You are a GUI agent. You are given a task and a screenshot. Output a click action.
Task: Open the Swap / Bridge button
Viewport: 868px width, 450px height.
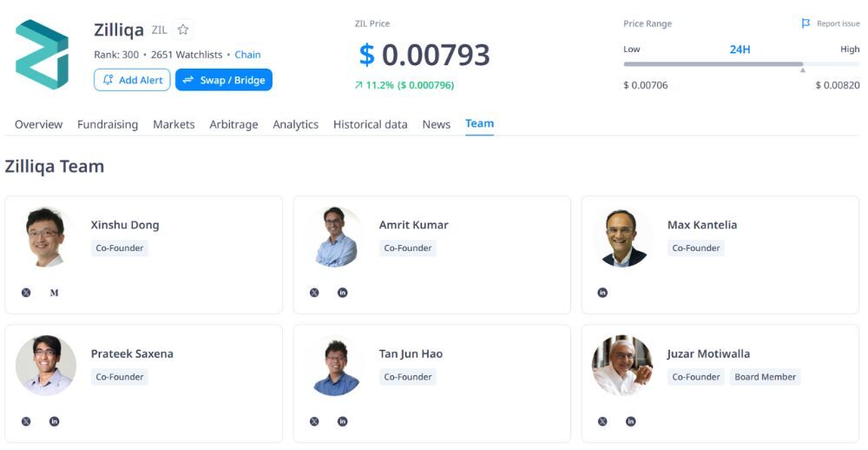(x=224, y=80)
